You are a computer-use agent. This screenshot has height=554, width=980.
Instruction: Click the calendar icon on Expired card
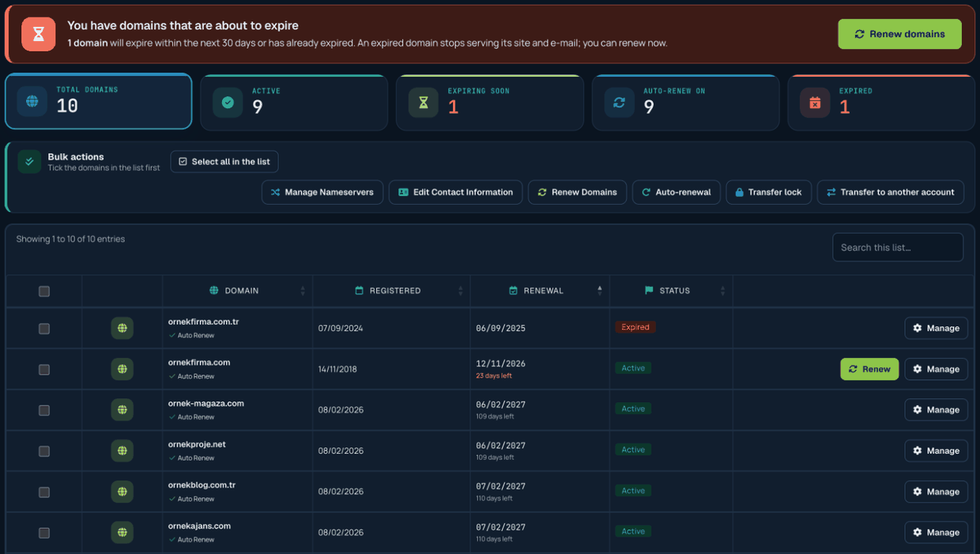point(815,103)
